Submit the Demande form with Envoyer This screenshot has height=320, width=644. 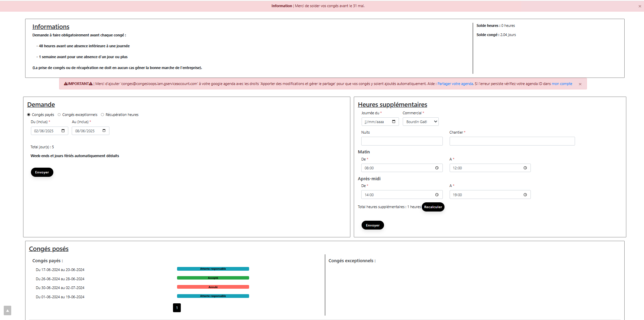coord(42,172)
